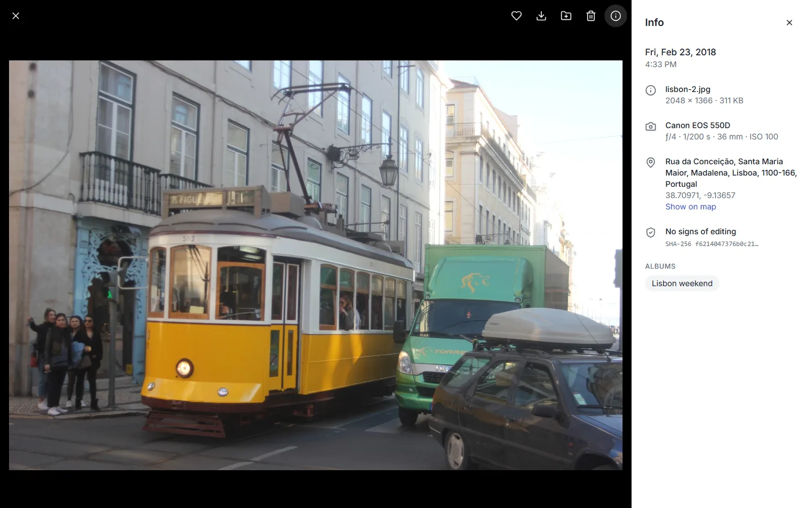Click the camera icon beside Canon EOS 550D
The width and height of the screenshot is (812, 508).
coord(651,126)
